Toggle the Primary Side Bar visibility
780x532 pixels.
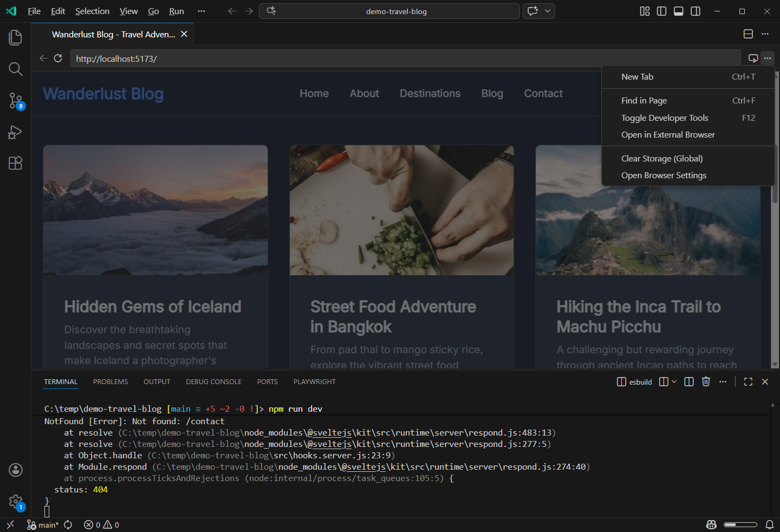[661, 11]
